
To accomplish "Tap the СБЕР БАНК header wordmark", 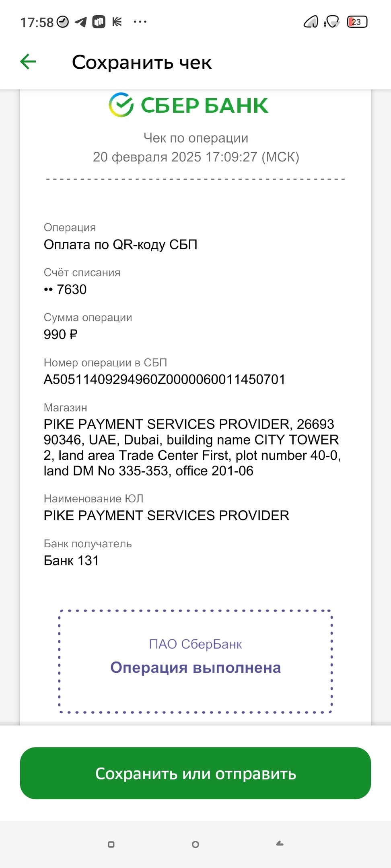I will tap(204, 105).
